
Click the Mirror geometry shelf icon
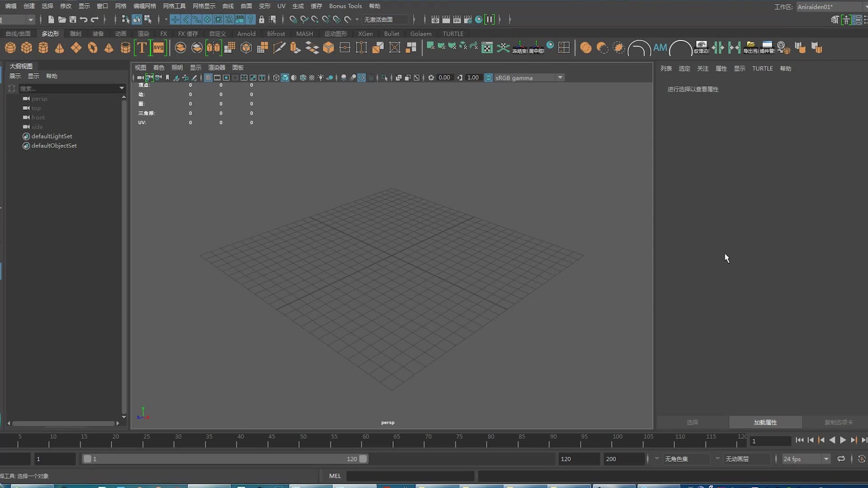(x=213, y=47)
